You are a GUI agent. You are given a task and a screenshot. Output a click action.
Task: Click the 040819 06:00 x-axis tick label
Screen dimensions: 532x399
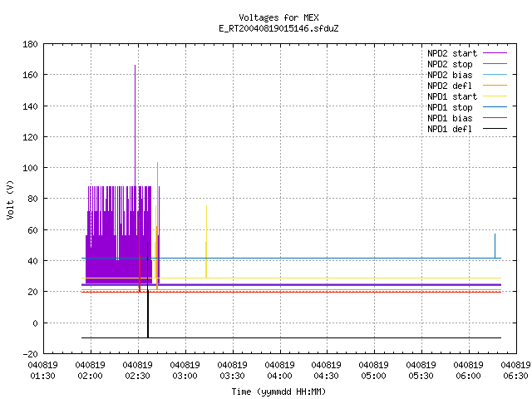click(x=468, y=371)
